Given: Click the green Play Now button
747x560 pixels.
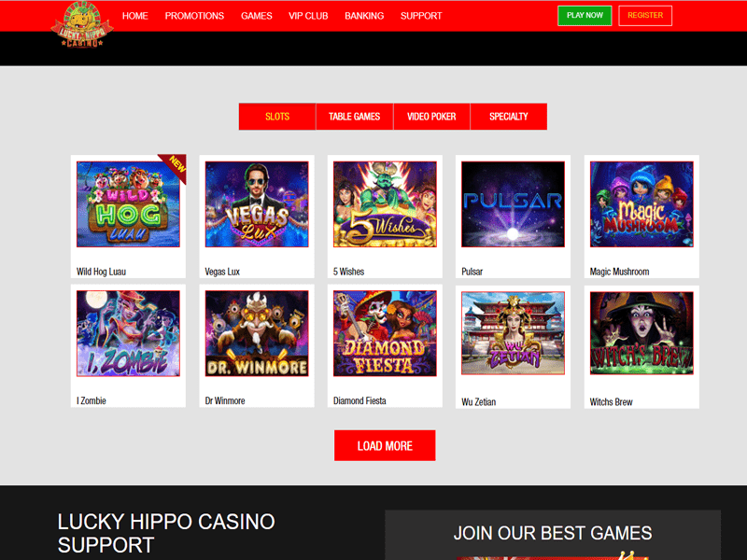Looking at the screenshot, I should point(585,16).
